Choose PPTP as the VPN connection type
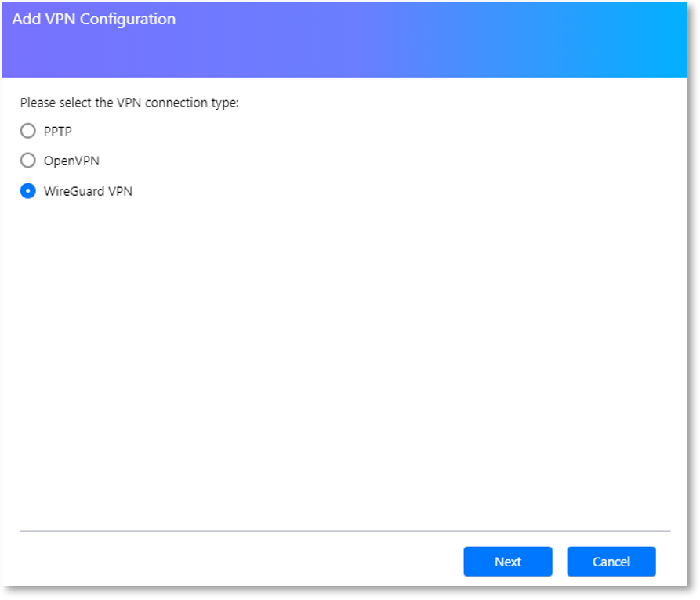 click(x=28, y=131)
